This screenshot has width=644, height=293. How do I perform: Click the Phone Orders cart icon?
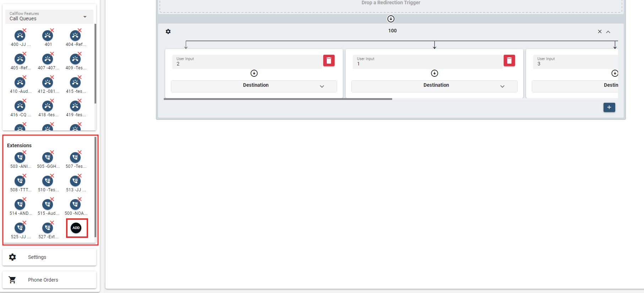pyautogui.click(x=12, y=280)
